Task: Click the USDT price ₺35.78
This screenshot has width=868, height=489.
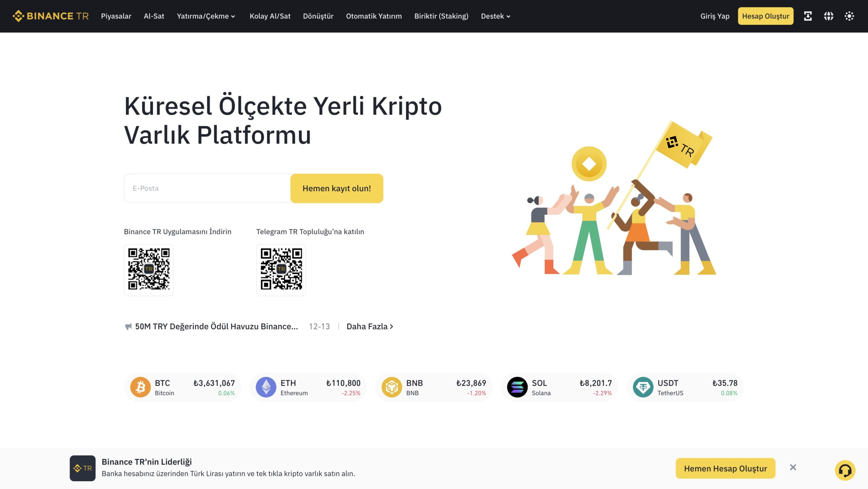Action: tap(725, 383)
